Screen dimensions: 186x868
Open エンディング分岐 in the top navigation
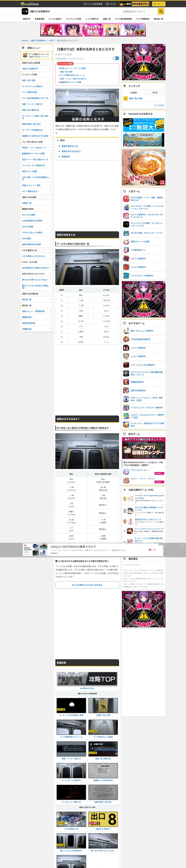tap(74, 19)
